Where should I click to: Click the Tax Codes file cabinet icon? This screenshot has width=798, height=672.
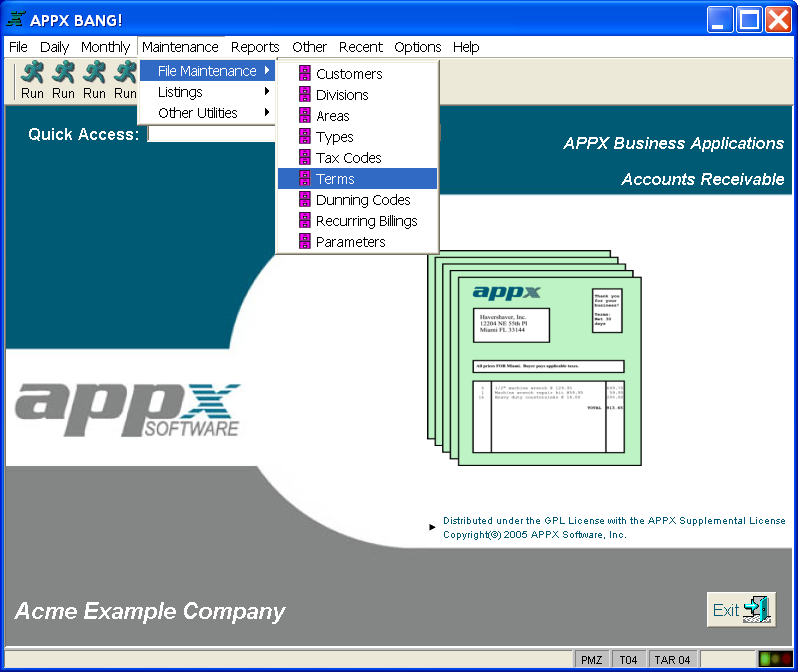304,157
